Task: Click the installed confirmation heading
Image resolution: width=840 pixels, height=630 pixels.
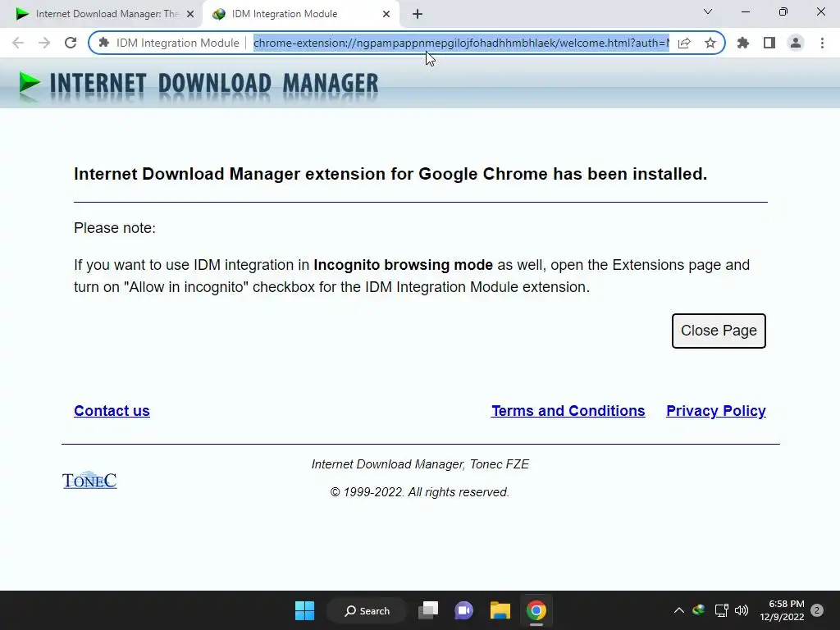Action: click(x=390, y=174)
